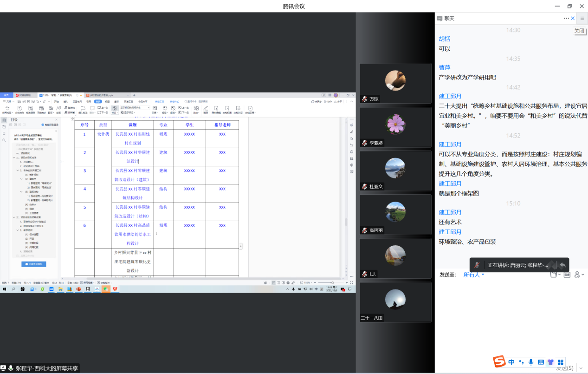Collapse the 3、各专业应开展工作 outline node
The width and height of the screenshot is (588, 374).
pyautogui.click(x=18, y=170)
